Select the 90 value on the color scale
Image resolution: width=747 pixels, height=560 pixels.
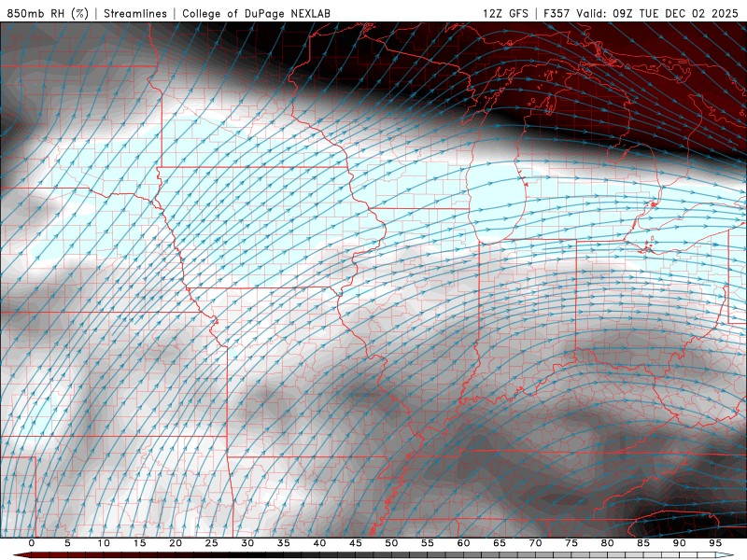tap(679, 543)
